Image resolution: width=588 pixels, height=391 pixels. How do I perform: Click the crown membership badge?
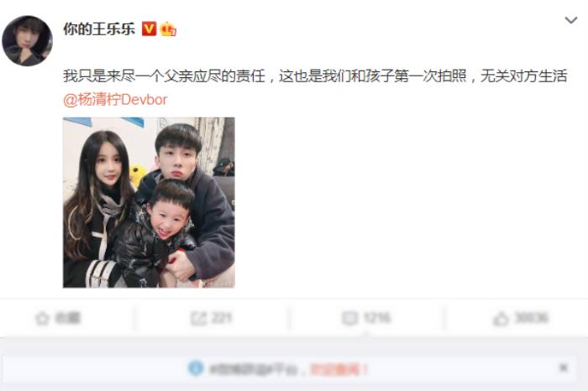(168, 29)
